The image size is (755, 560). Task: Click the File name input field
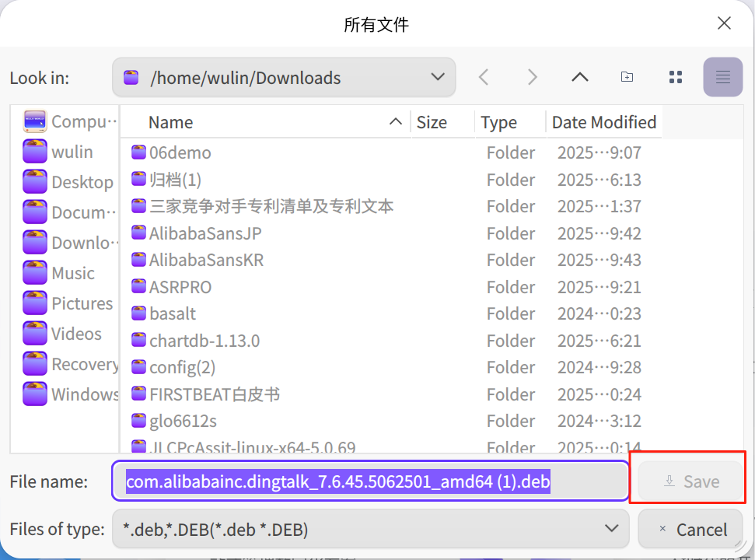coord(371,481)
